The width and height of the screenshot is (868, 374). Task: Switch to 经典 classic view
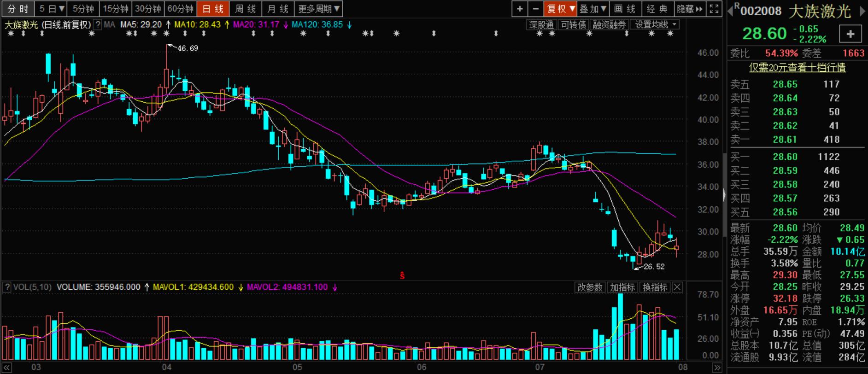[657, 9]
